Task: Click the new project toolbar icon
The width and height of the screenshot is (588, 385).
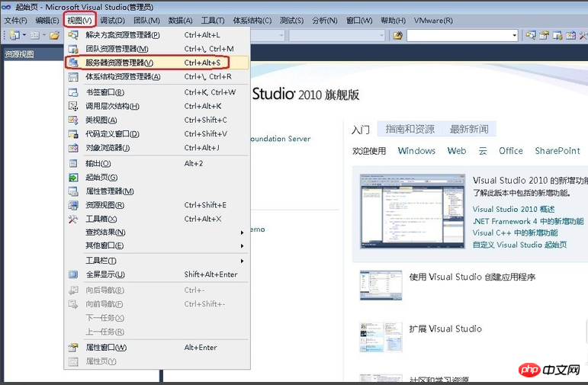Action: point(14,35)
